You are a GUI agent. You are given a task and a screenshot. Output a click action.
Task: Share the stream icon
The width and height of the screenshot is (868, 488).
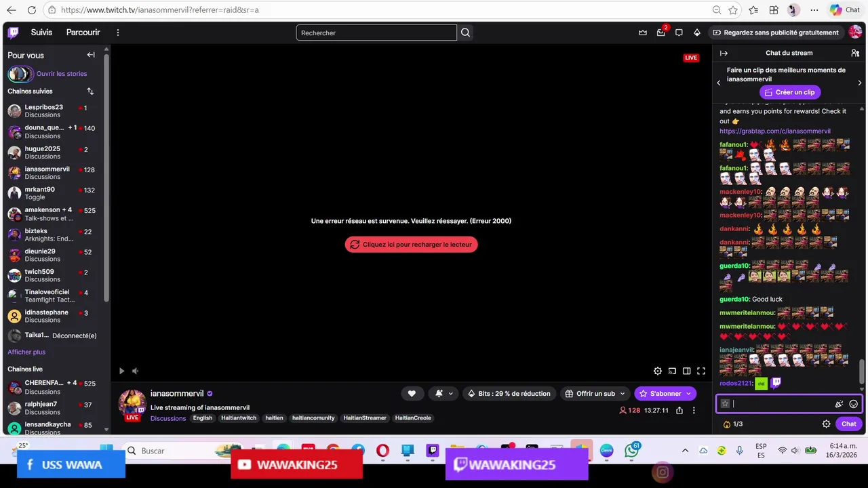click(x=679, y=410)
